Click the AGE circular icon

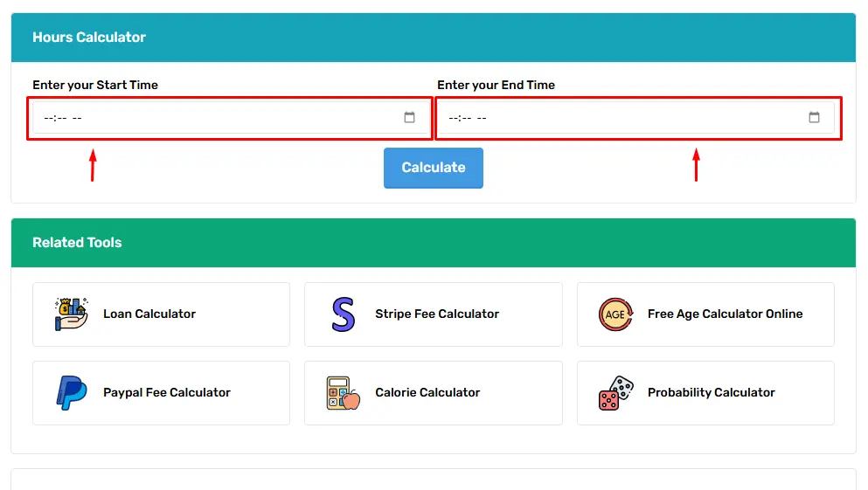(x=615, y=314)
